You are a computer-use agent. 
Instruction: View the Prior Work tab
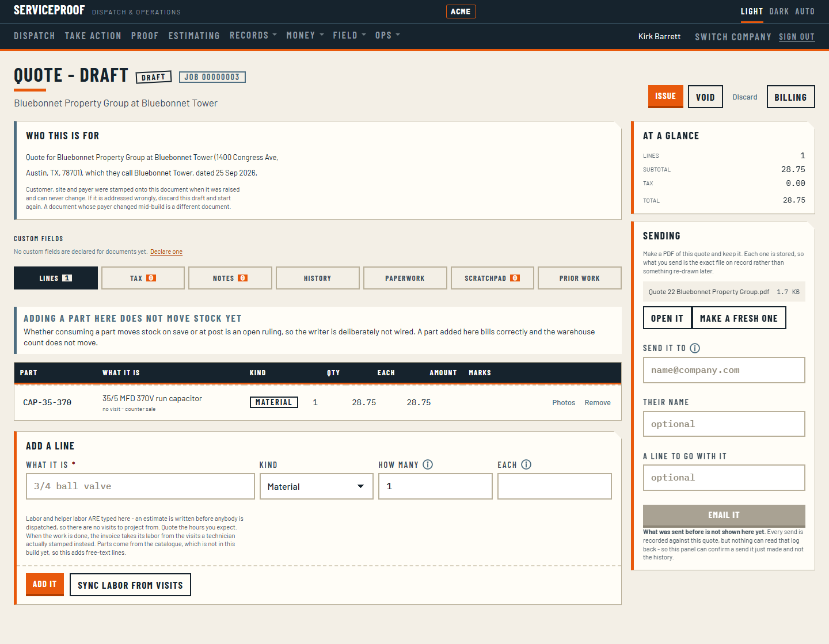tap(580, 278)
